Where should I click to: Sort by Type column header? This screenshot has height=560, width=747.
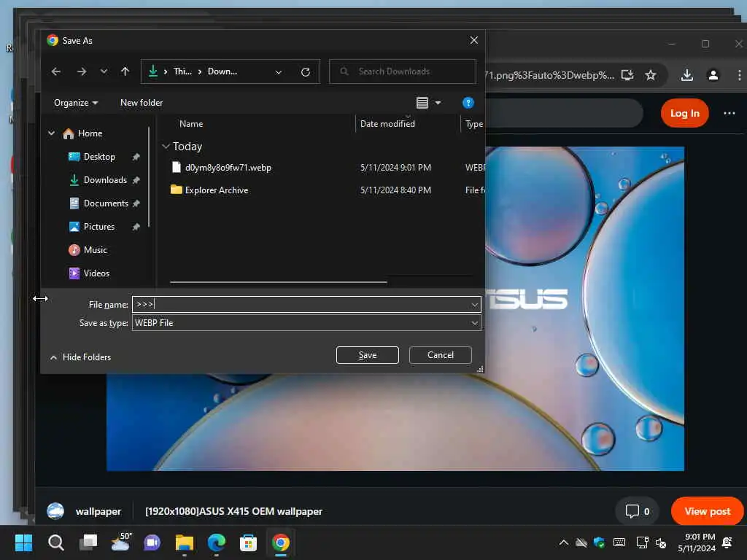(x=473, y=124)
